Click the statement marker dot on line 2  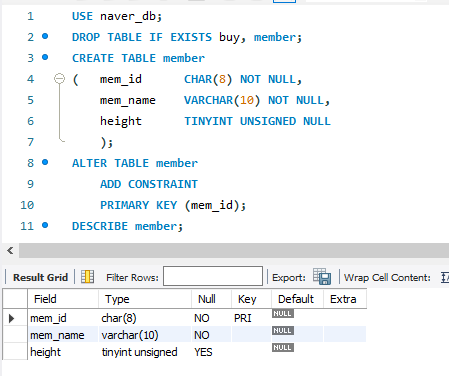point(45,36)
